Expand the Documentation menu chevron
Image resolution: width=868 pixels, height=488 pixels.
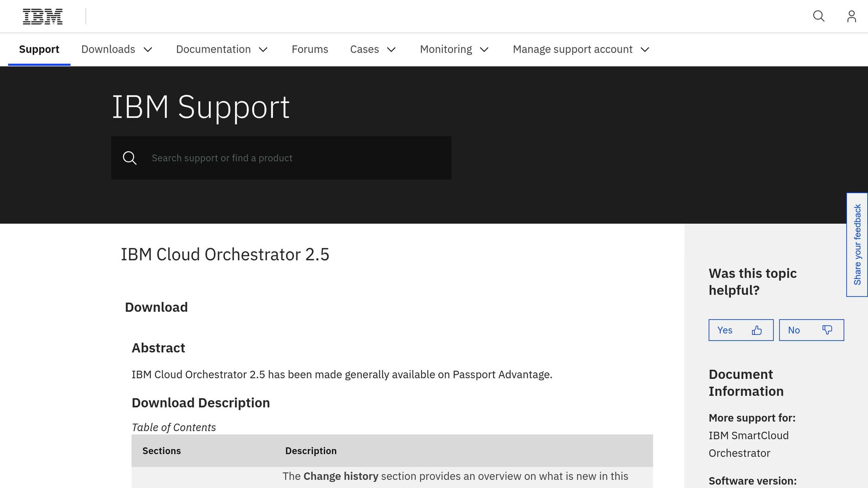click(x=263, y=50)
